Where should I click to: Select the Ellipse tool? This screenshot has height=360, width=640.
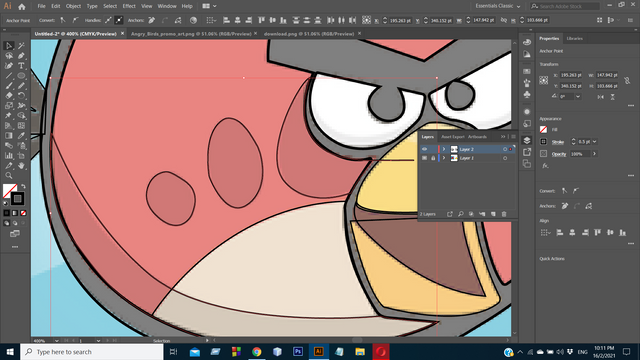[21, 76]
